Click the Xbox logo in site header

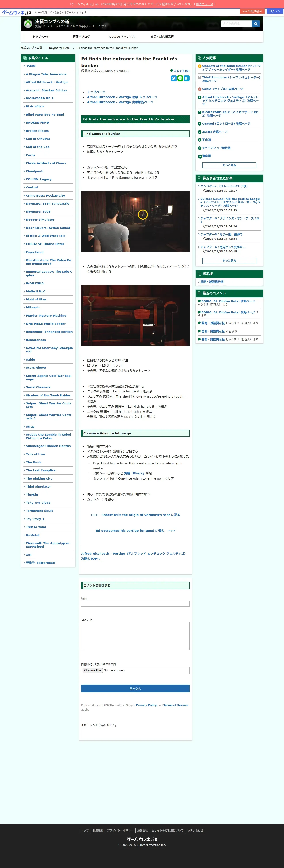pos(28,24)
